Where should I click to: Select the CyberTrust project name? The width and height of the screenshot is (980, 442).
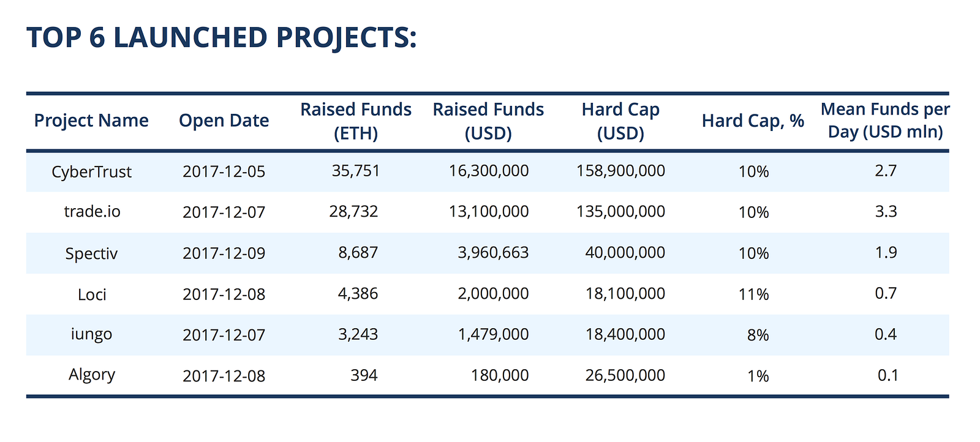[91, 172]
